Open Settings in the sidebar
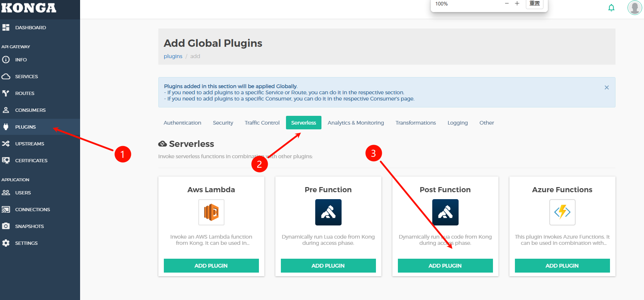644x300 pixels. (26, 243)
